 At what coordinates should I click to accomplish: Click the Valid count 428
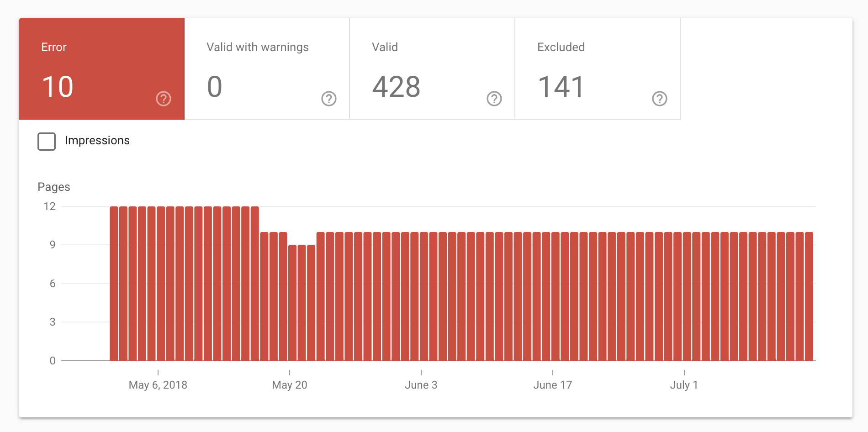coord(396,87)
